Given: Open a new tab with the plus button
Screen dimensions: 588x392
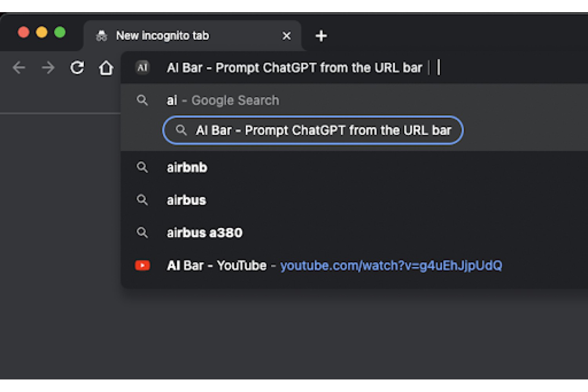Looking at the screenshot, I should tap(321, 36).
